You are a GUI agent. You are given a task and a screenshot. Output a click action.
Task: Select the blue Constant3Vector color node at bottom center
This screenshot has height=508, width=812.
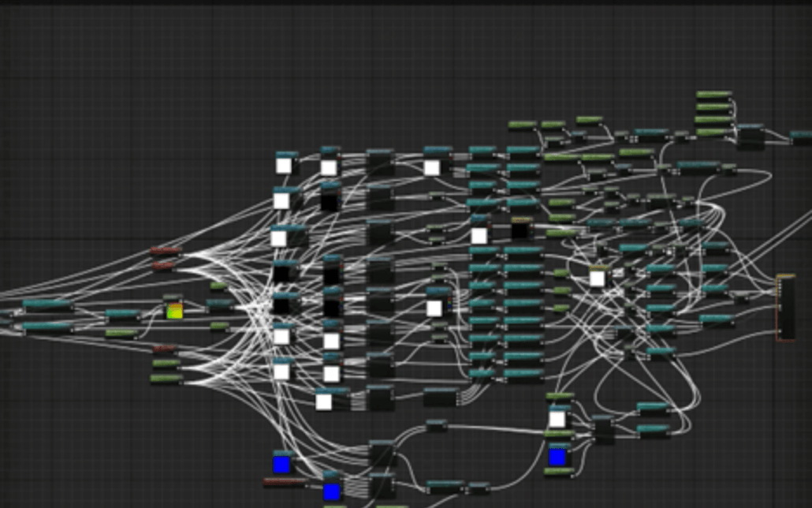point(281,464)
